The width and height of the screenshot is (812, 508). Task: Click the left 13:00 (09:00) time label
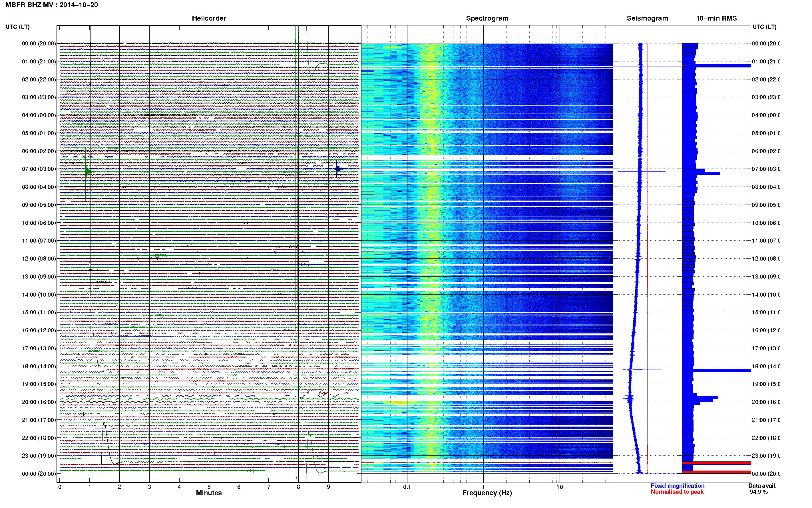click(39, 277)
